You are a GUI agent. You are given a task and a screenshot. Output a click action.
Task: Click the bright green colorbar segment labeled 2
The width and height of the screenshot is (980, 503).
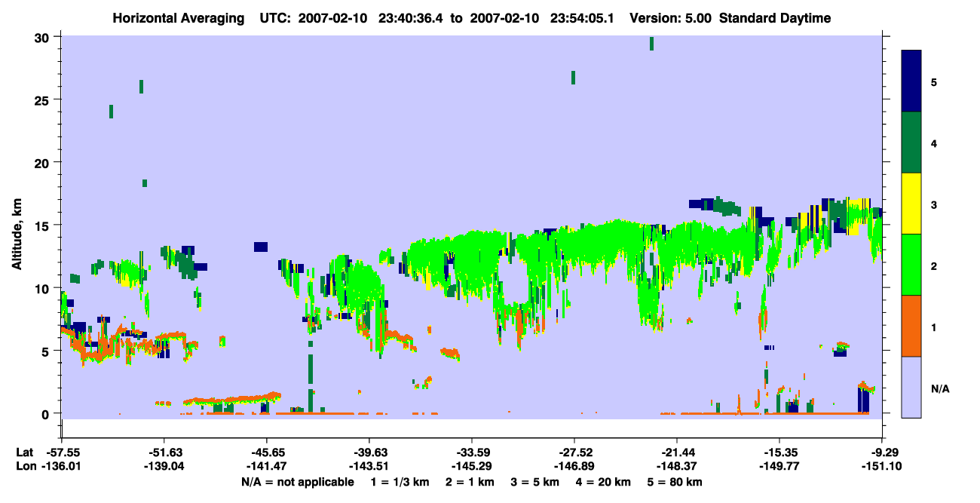pos(911,265)
